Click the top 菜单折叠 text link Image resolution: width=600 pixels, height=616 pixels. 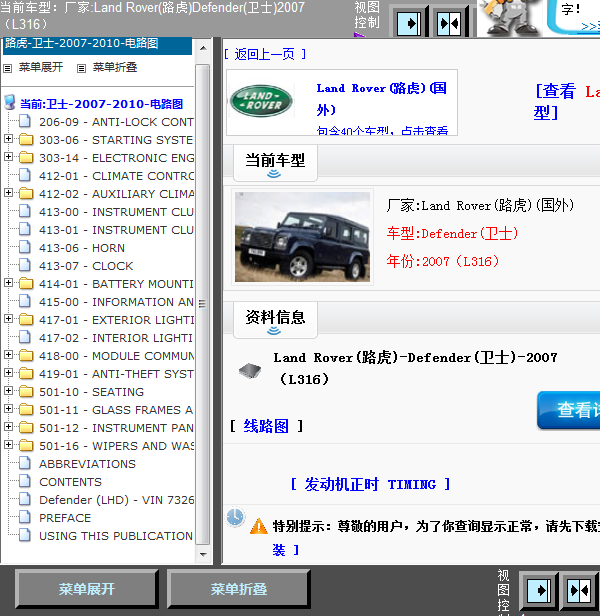(x=115, y=67)
